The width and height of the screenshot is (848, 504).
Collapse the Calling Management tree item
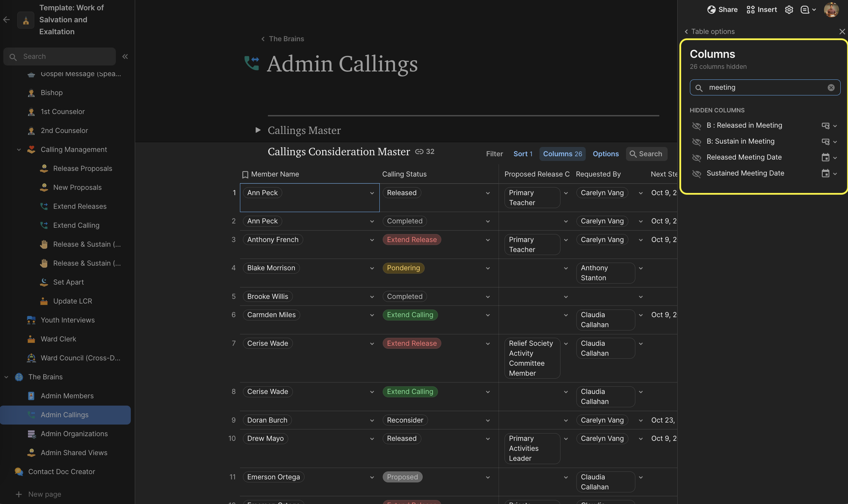pos(19,150)
